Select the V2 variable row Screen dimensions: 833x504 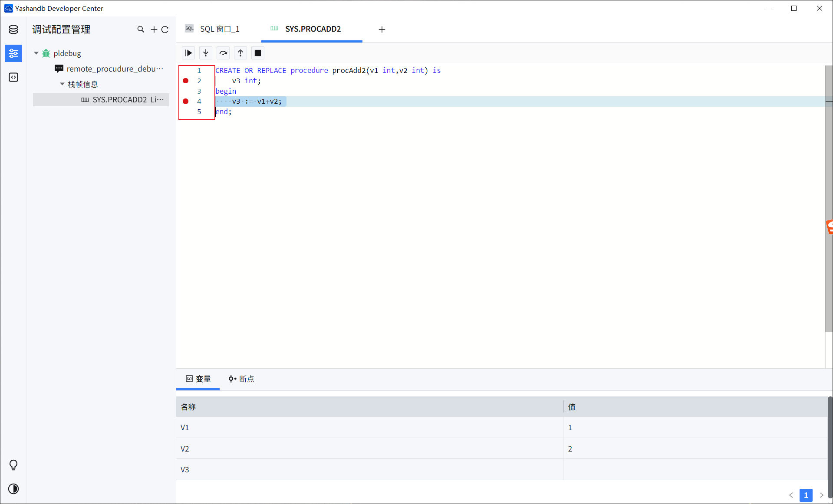[x=501, y=448]
